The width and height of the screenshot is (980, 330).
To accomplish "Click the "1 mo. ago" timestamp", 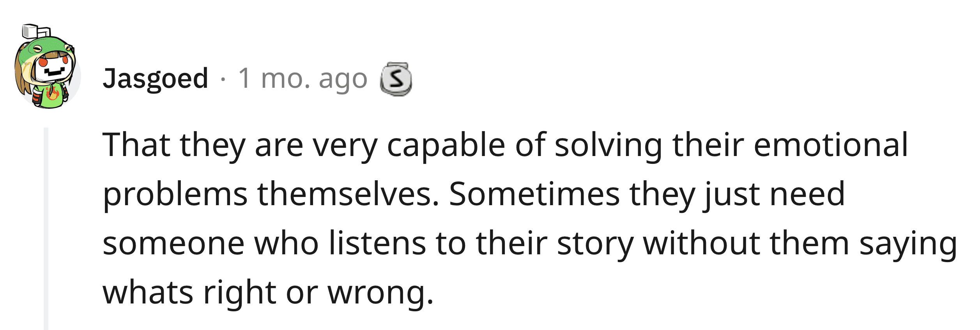I will (302, 78).
